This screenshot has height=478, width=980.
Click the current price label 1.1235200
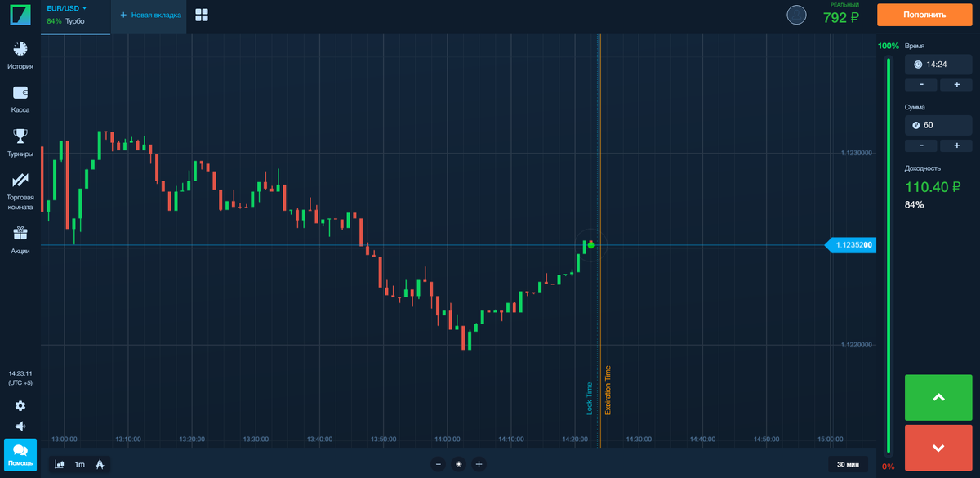[x=850, y=244]
